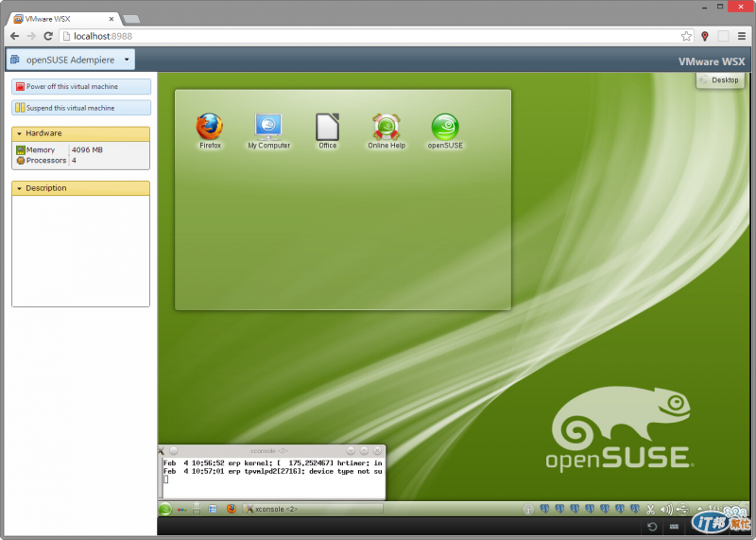This screenshot has width=756, height=540.
Task: Reload the localhost:8988 page
Action: tap(48, 36)
